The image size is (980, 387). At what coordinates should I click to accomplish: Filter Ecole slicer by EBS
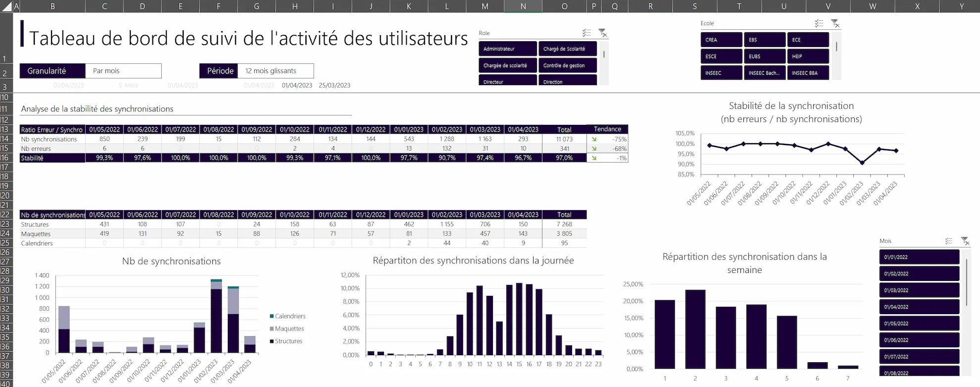[x=765, y=40]
